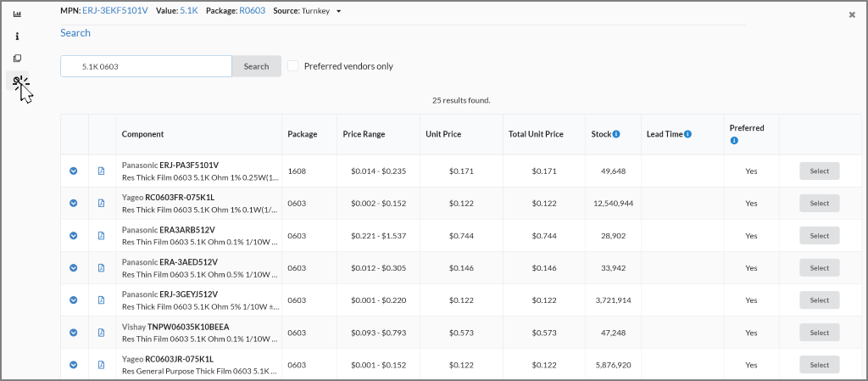
Task: Click the Lead Time info icon
Action: point(687,134)
